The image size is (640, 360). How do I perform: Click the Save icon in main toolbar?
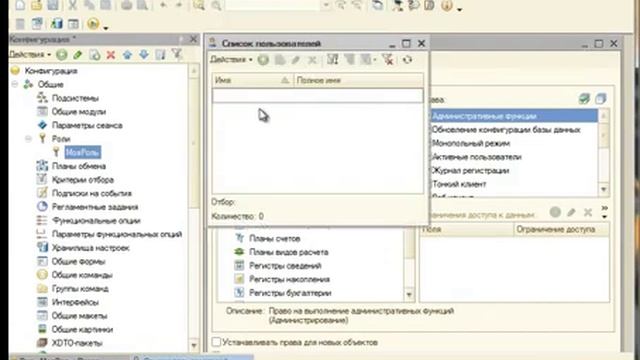[x=53, y=5]
